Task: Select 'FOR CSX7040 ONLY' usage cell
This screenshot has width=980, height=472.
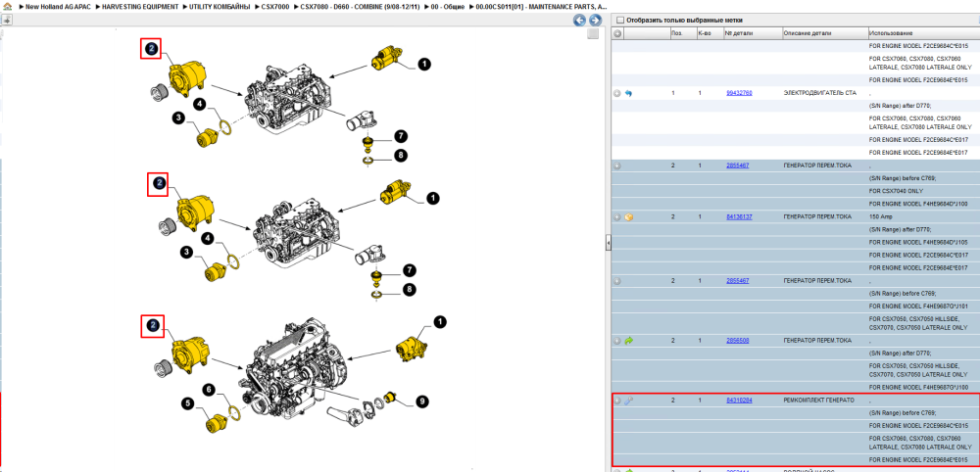Action: [x=896, y=191]
